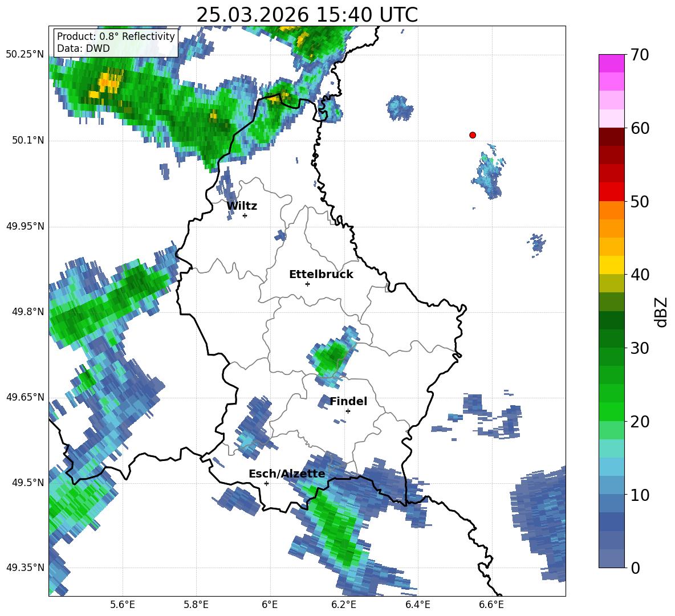675x616 pixels.
Task: Click the 6.6°E longitude label
Action: coord(491,605)
